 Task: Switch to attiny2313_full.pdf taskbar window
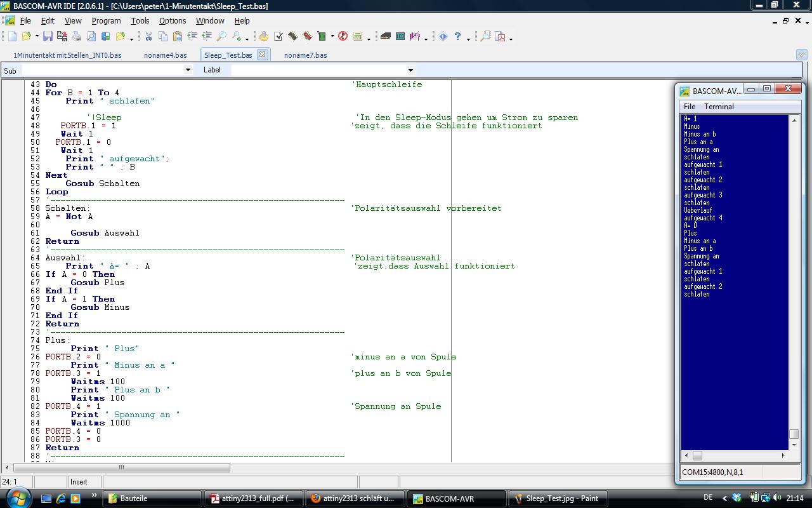click(x=254, y=498)
